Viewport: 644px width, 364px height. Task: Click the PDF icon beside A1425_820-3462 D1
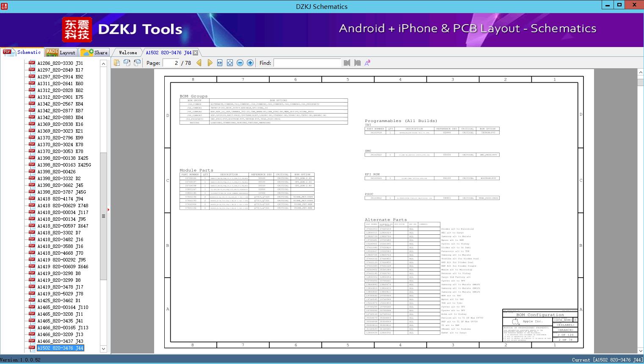(32, 300)
